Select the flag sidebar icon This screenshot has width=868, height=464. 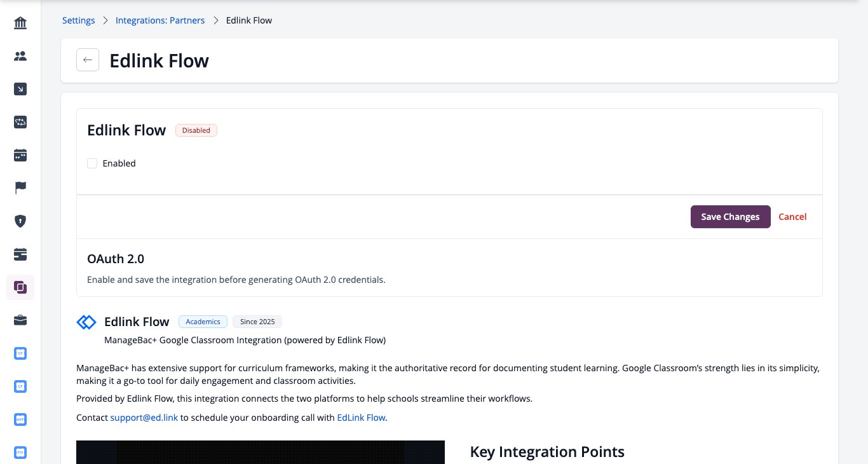coord(20,188)
